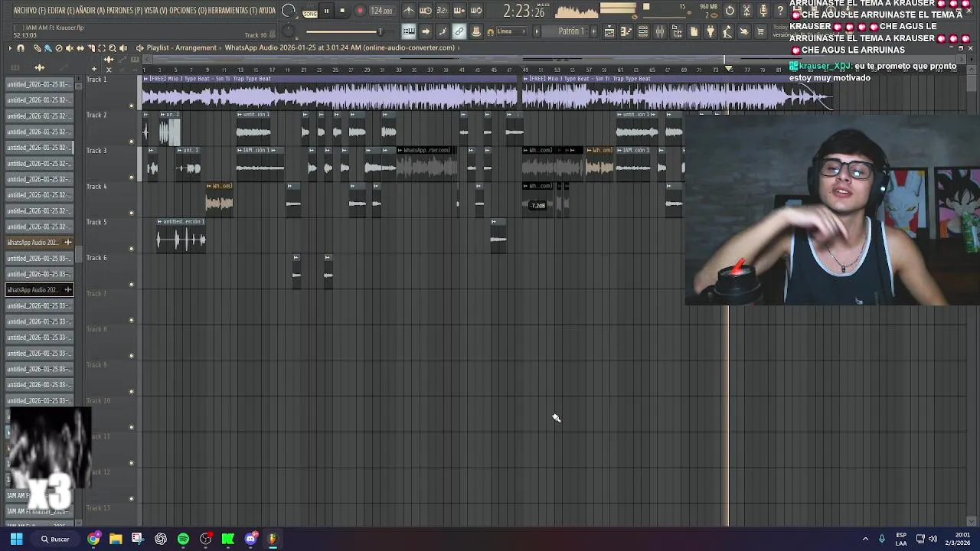980x551 pixels.
Task: Toggle multilink to controllers icon
Action: [459, 31]
